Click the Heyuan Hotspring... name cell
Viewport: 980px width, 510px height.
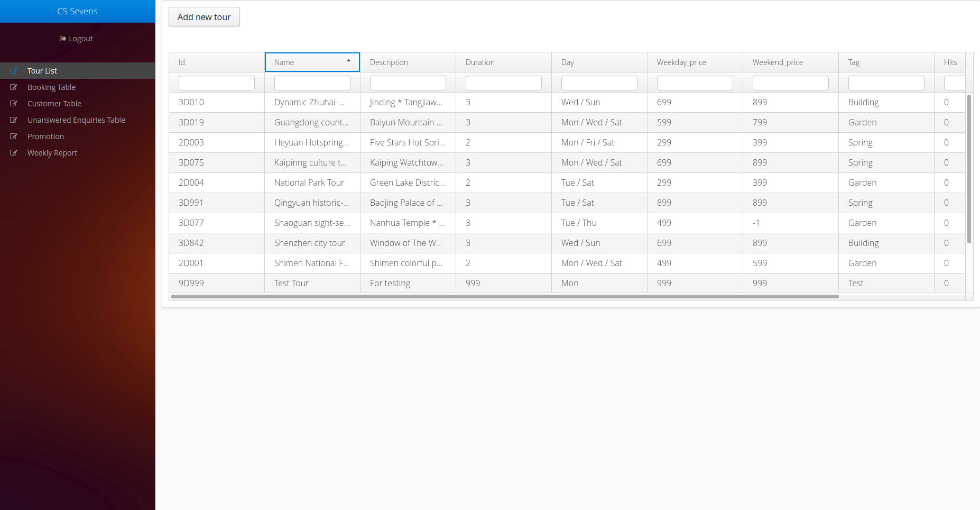click(x=312, y=143)
